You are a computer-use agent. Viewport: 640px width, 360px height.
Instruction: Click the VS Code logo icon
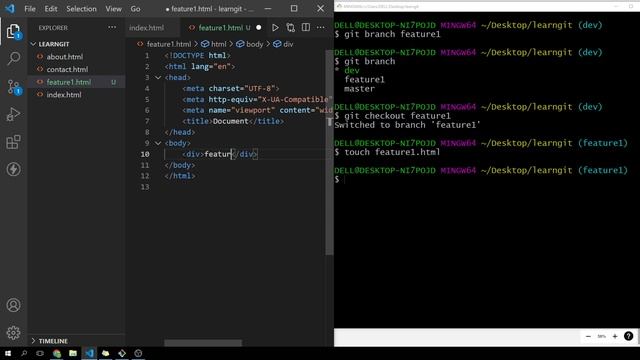[x=10, y=9]
